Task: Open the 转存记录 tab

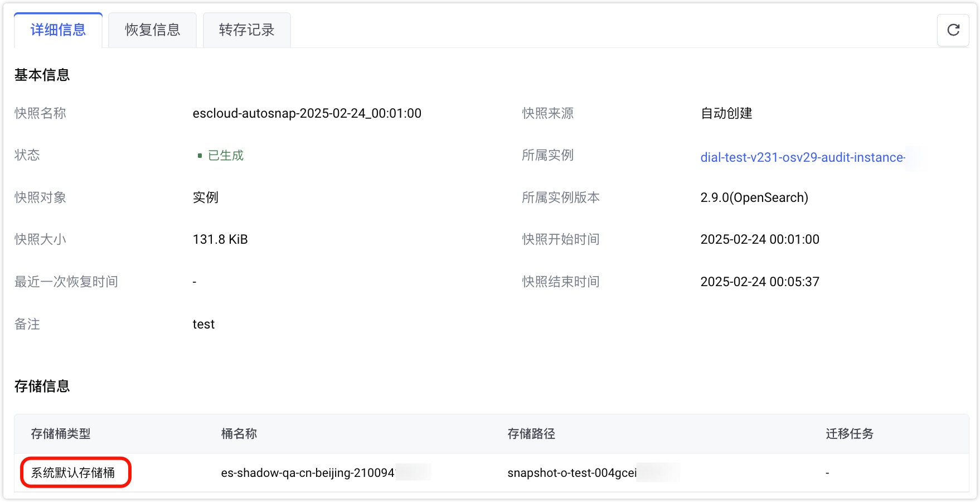Action: click(246, 30)
